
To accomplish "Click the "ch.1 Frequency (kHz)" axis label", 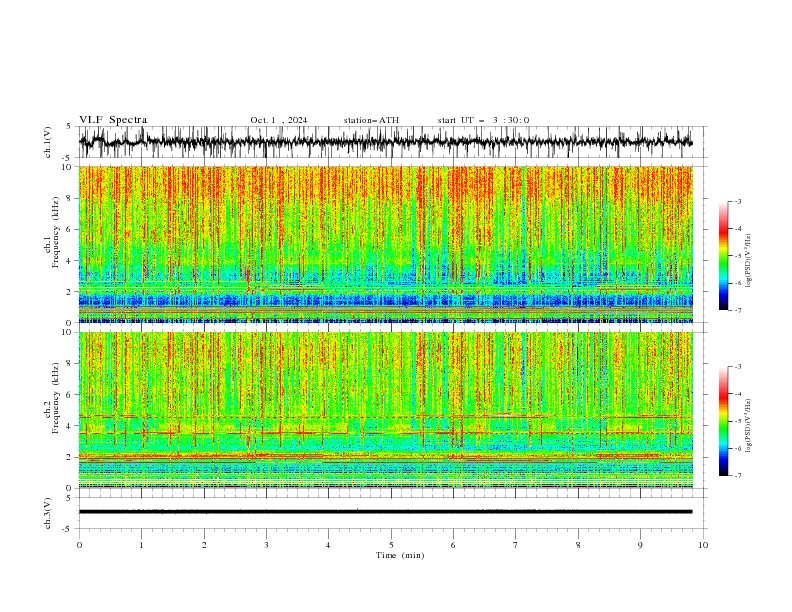I will (52, 233).
